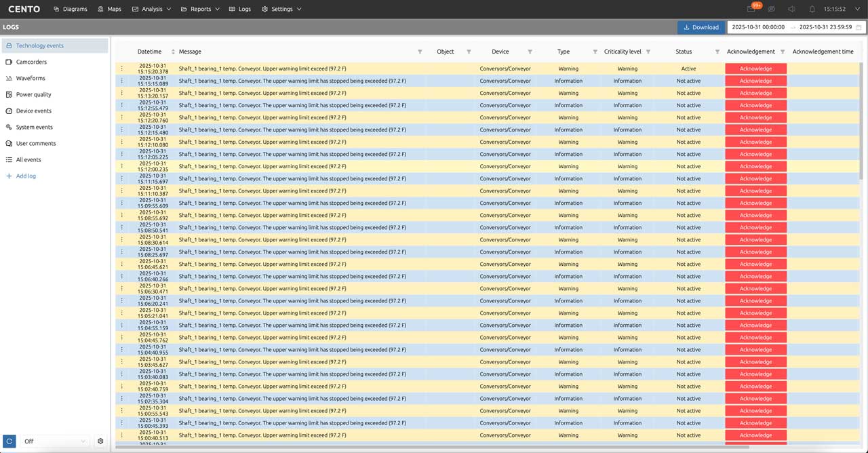
Task: Open the auto-refresh Off dropdown
Action: coord(55,441)
